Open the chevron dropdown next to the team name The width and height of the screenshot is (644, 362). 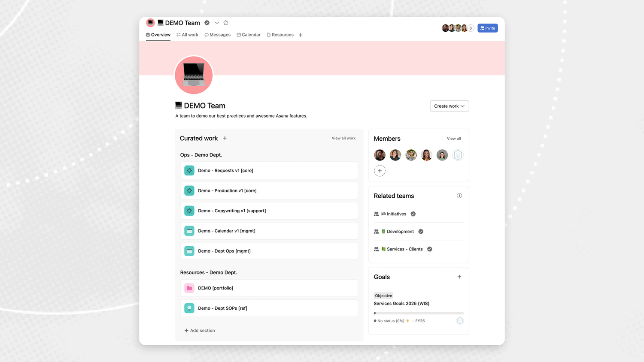pyautogui.click(x=217, y=22)
